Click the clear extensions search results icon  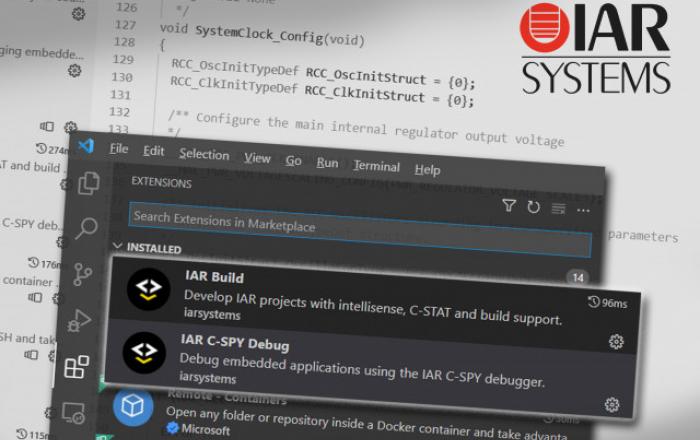[559, 208]
